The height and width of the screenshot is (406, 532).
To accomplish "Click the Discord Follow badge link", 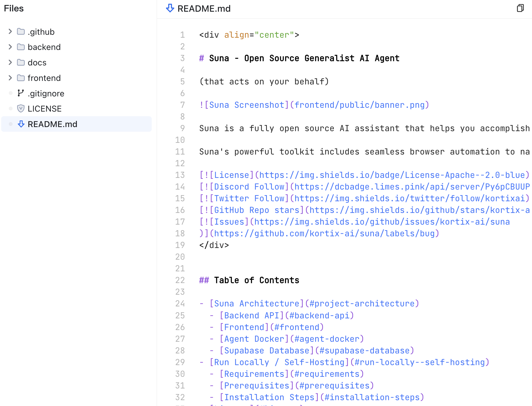I will [365, 187].
